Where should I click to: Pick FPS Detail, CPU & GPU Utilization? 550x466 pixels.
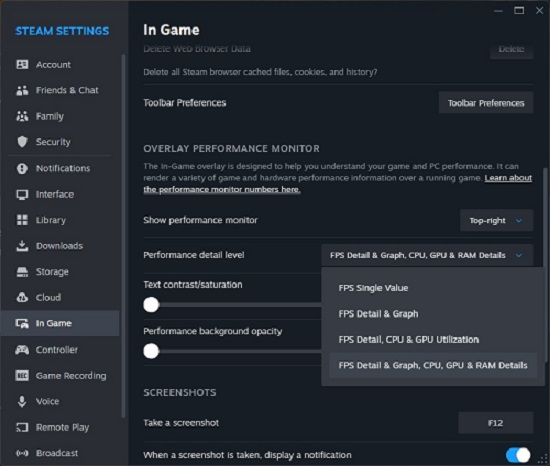point(409,339)
